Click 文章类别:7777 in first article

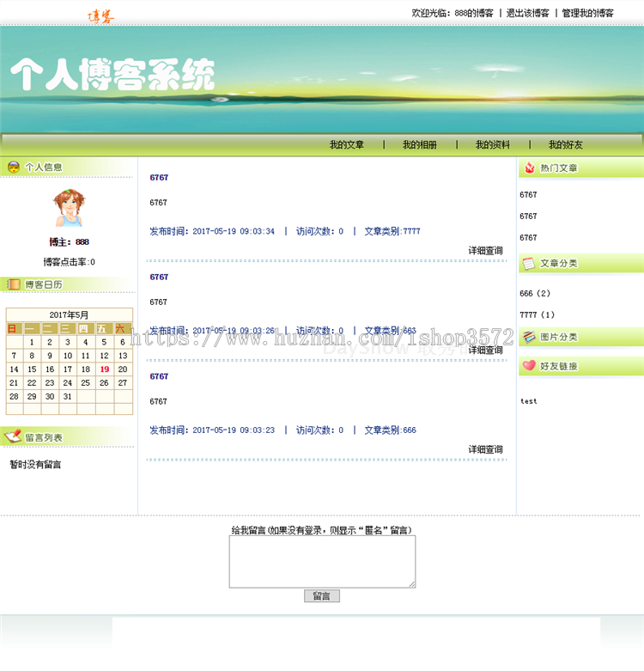(392, 231)
